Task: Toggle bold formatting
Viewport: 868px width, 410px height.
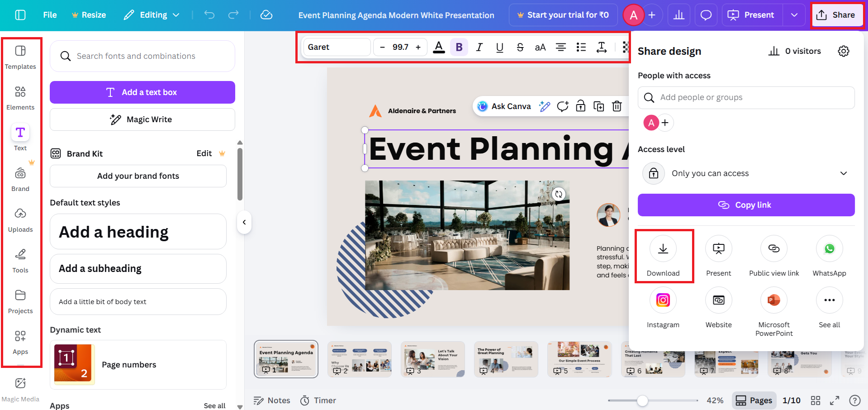Action: [x=459, y=47]
